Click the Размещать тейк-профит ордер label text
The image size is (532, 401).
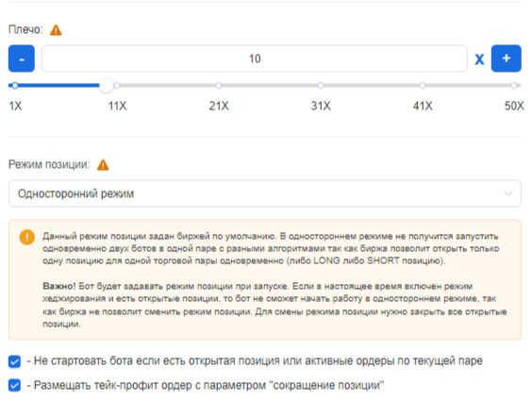coord(206,385)
